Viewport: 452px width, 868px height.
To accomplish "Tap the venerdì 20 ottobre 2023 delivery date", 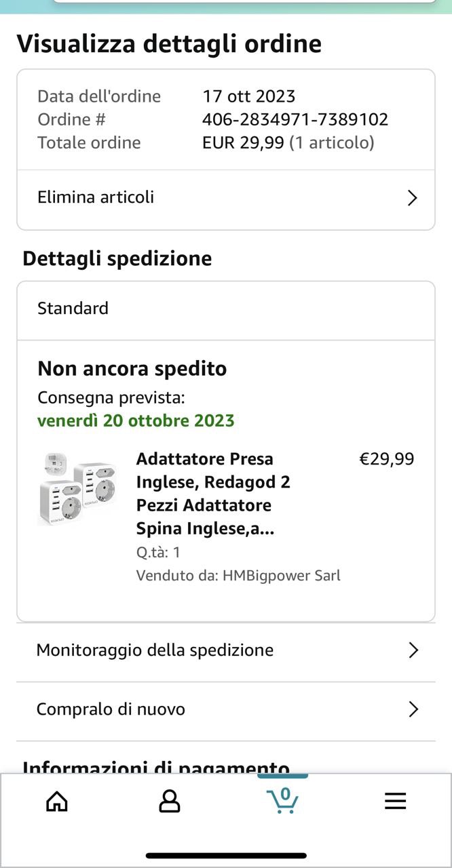I will (136, 420).
